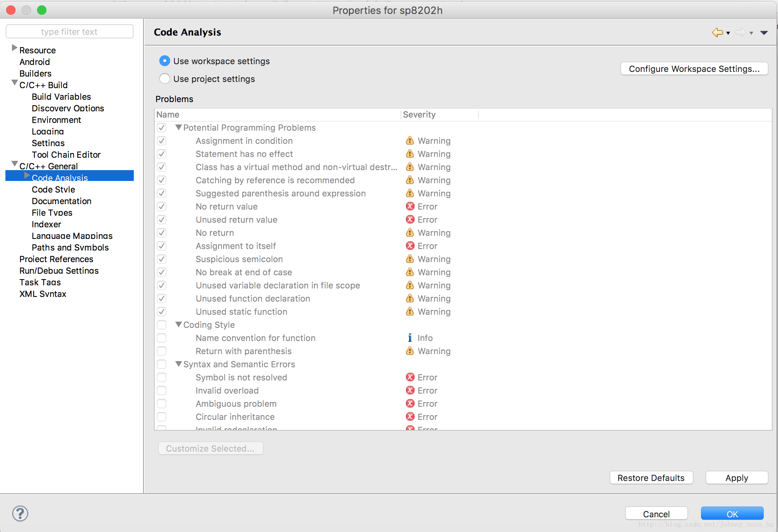Collapse the C/C++ General tree node
778x532 pixels.
point(15,164)
